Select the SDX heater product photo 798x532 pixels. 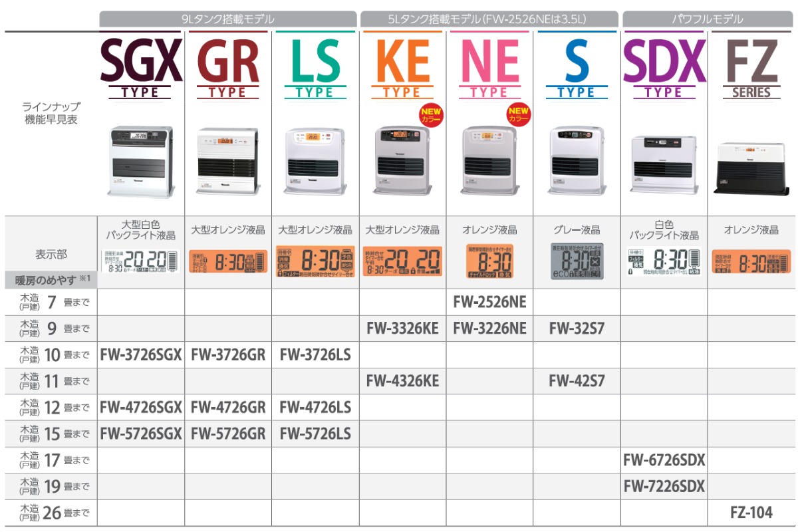pyautogui.click(x=664, y=166)
